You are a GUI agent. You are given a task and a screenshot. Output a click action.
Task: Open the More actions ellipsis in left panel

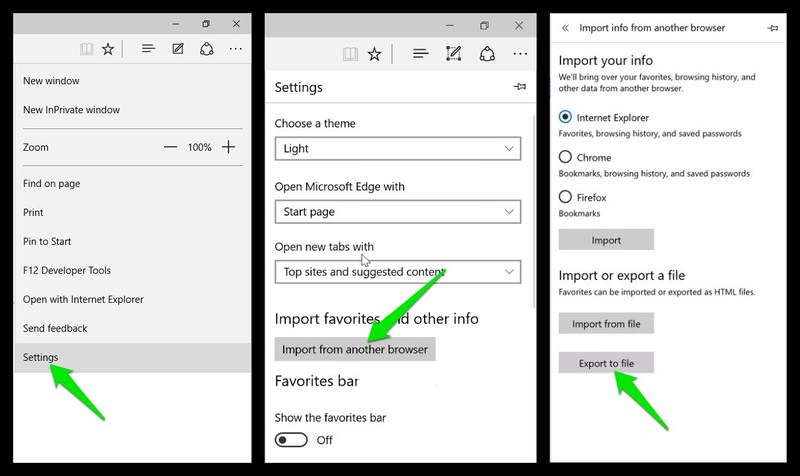pyautogui.click(x=235, y=49)
